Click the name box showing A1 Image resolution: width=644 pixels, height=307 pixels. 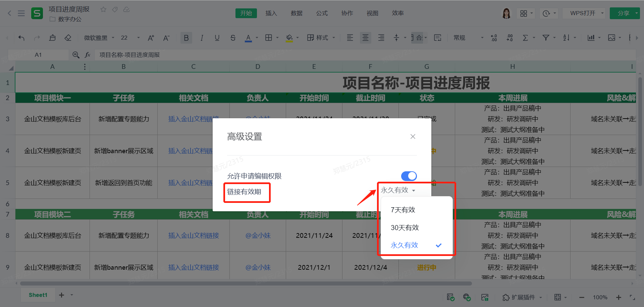[38, 55]
